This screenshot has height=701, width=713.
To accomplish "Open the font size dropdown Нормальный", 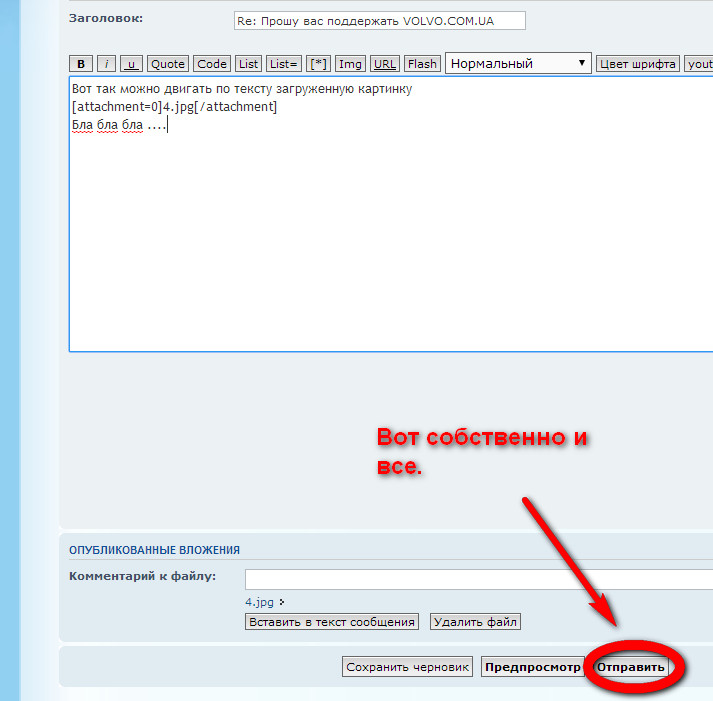I will (x=518, y=63).
